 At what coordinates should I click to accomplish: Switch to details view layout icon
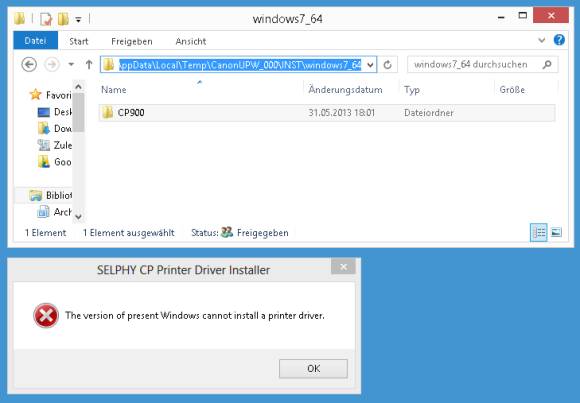[x=539, y=232]
